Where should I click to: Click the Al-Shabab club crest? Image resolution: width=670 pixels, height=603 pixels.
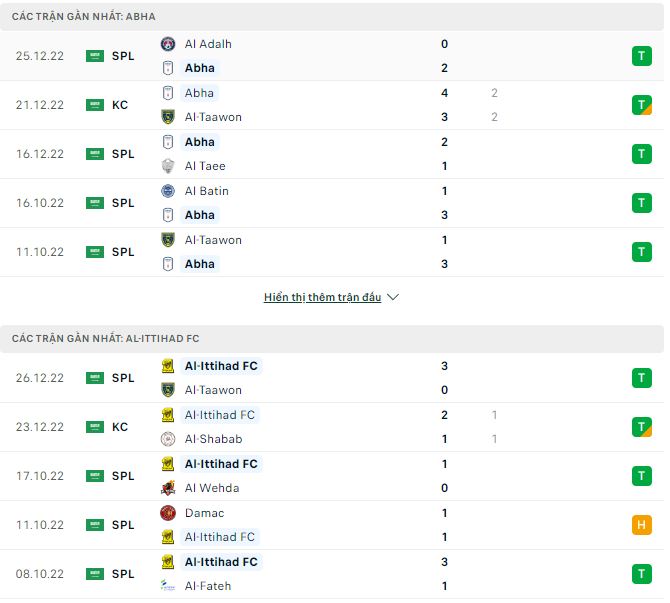coord(168,439)
